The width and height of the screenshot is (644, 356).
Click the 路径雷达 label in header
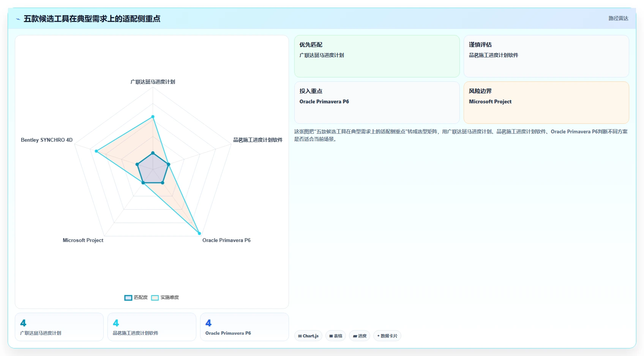[x=618, y=18]
